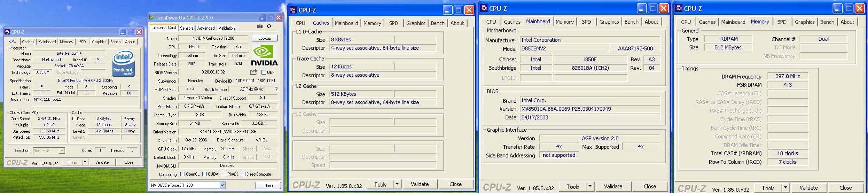
Task: Click the Multiplier value x 21.0
Action: [x=49, y=125]
